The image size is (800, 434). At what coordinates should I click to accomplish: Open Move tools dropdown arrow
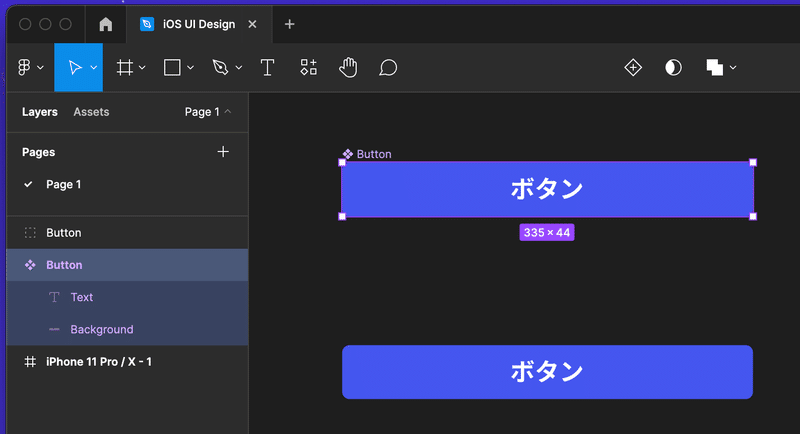point(94,68)
